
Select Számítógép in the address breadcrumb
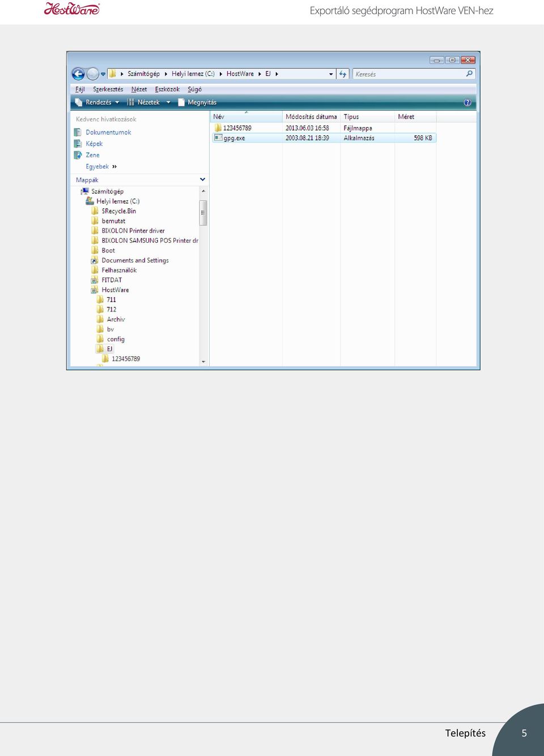pyautogui.click(x=143, y=74)
